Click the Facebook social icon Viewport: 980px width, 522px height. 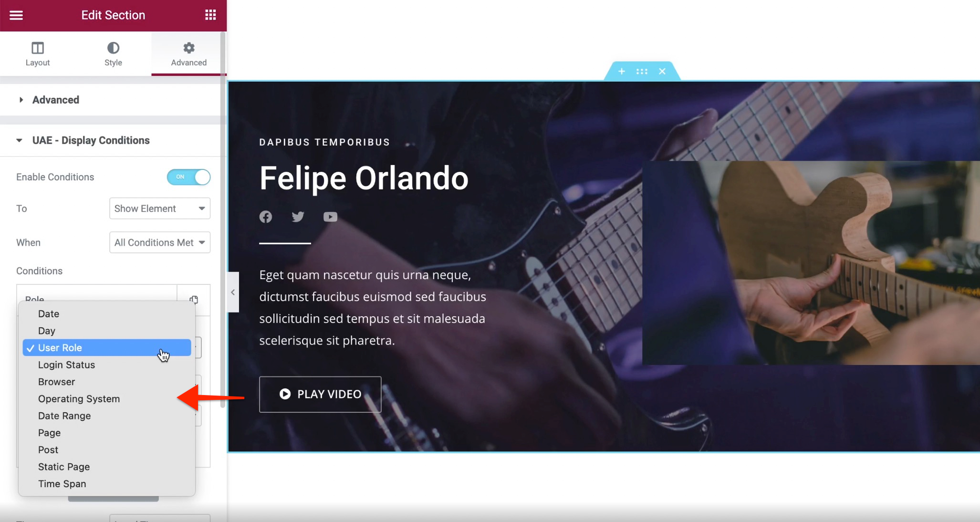[x=266, y=217]
